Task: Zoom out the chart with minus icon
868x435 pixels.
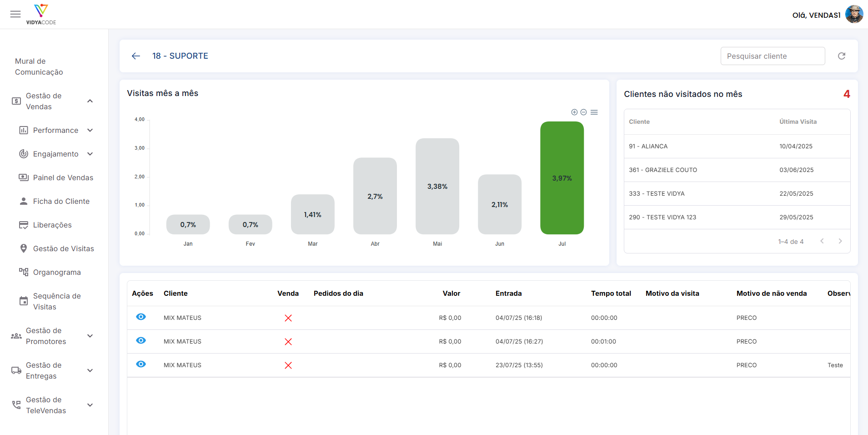Action: pyautogui.click(x=583, y=112)
